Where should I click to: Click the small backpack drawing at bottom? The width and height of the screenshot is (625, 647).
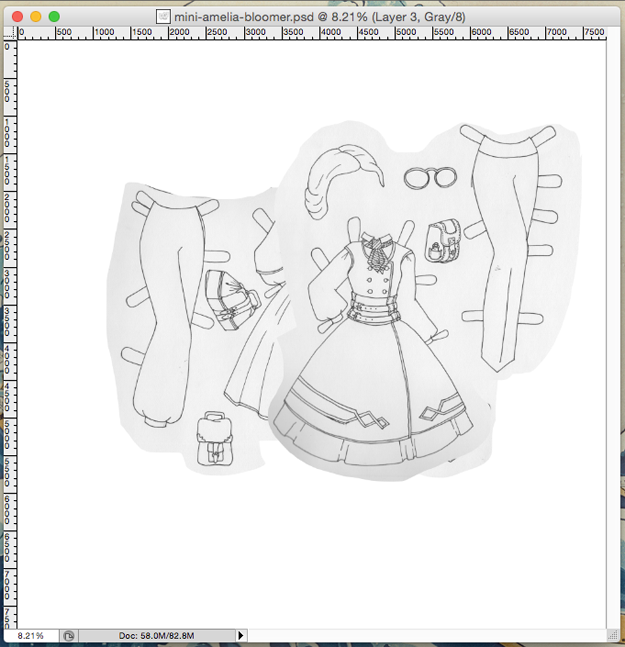(215, 438)
